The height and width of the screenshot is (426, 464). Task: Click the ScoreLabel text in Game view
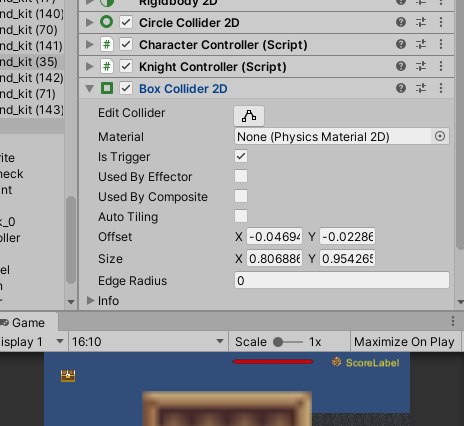372,363
